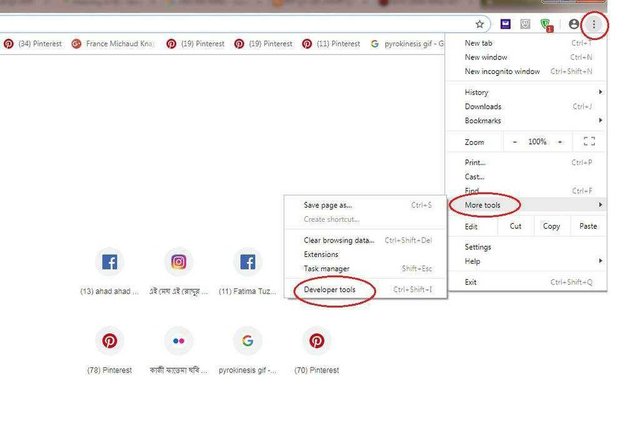Select New incognito window
Viewport: 640px width, 440px height.
click(x=526, y=71)
